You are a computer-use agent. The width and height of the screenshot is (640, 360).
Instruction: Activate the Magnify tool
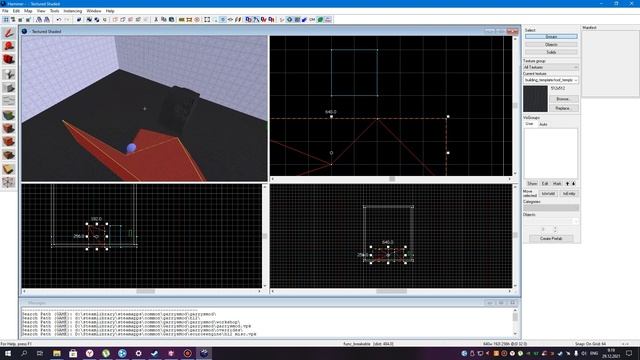pyautogui.click(x=9, y=46)
